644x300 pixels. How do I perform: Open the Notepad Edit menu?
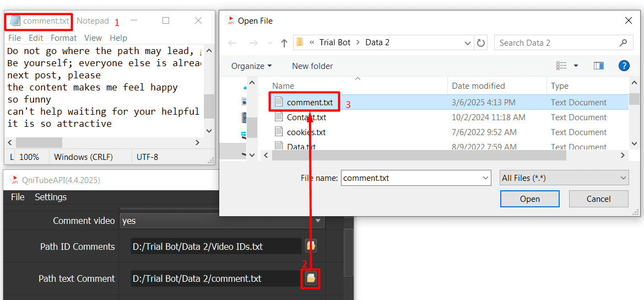pyautogui.click(x=36, y=38)
